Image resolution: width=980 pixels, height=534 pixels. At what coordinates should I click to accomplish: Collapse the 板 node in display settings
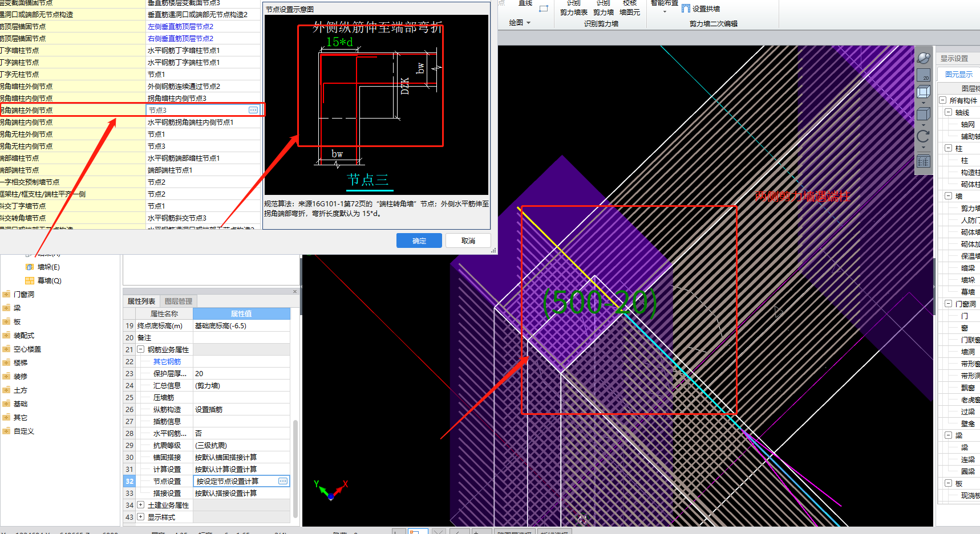pyautogui.click(x=948, y=483)
